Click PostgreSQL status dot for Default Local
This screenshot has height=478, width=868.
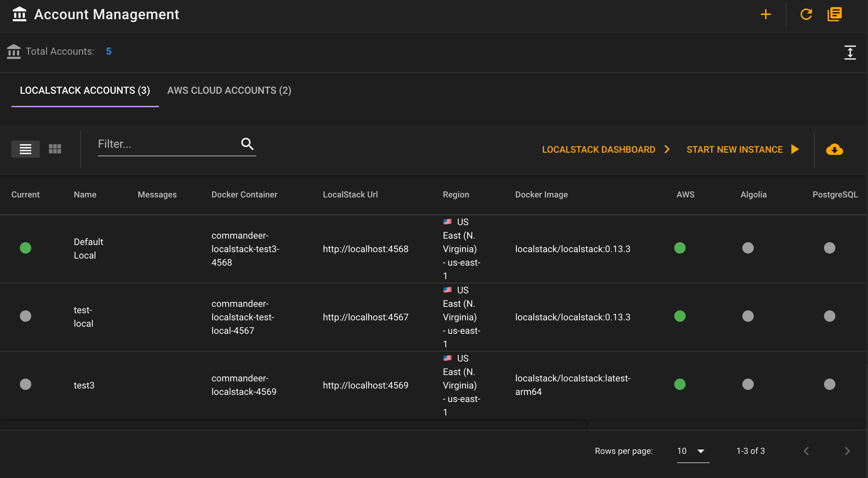pos(830,248)
